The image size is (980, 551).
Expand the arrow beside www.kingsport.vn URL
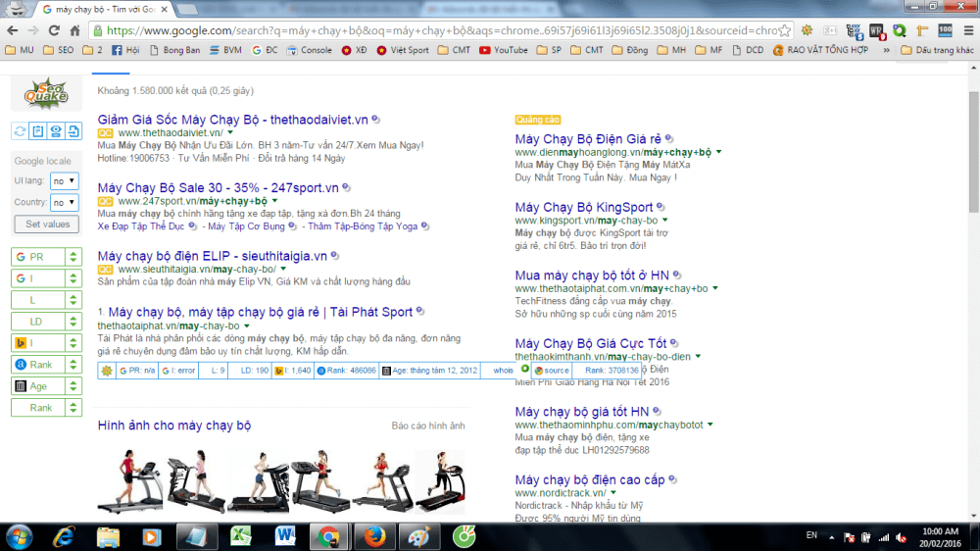[x=665, y=221]
